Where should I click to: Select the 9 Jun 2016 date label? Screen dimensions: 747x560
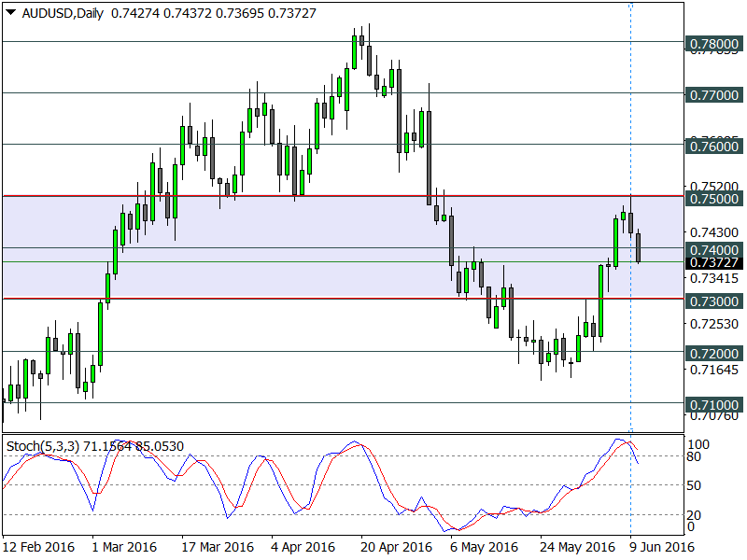pyautogui.click(x=661, y=547)
